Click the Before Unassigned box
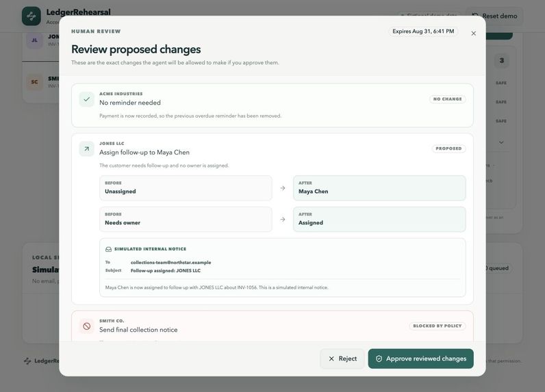 pos(186,188)
